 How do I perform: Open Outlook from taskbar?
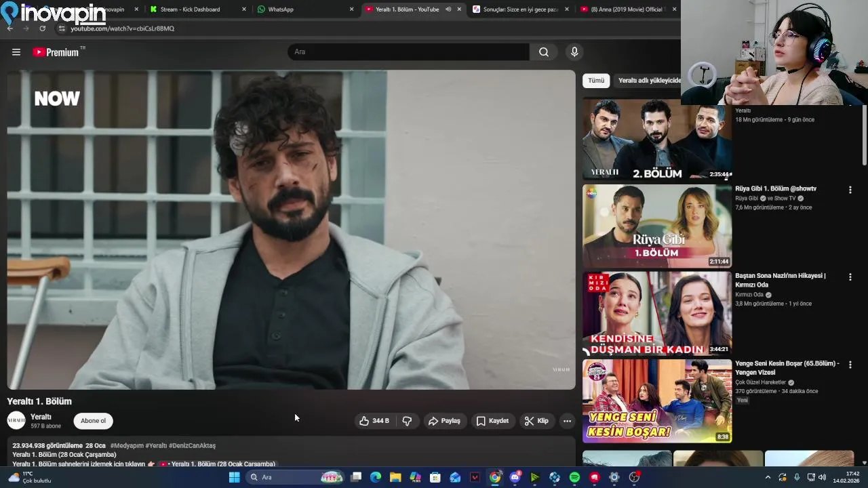455,477
